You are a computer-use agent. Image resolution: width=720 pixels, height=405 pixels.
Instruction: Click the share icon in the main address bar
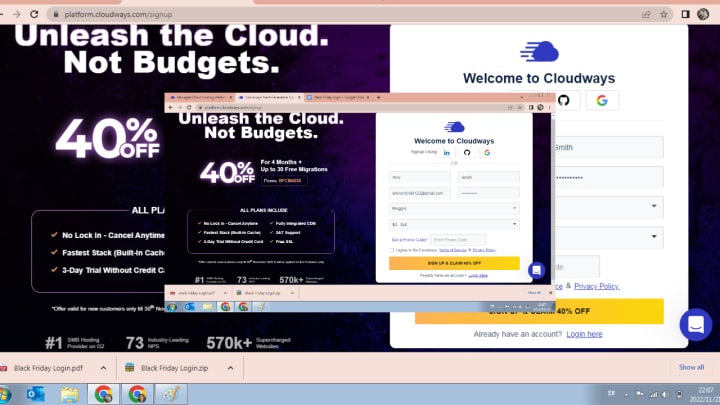pyautogui.click(x=646, y=14)
